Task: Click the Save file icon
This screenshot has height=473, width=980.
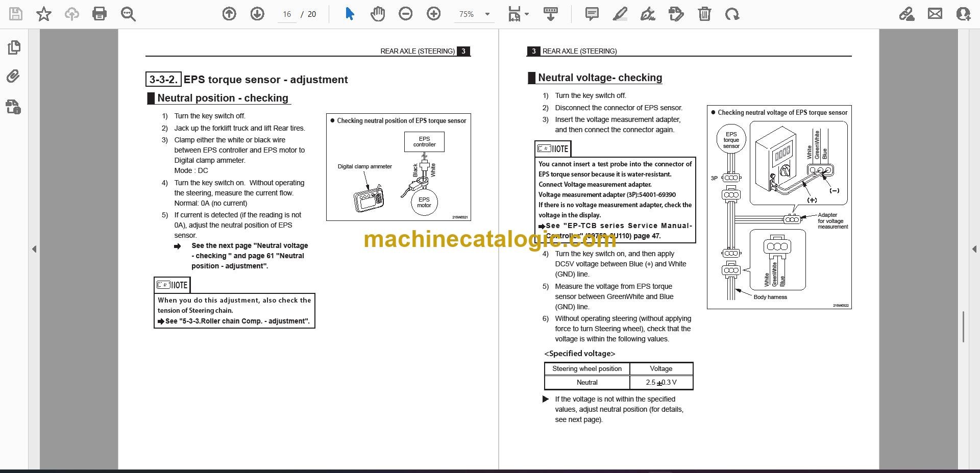Action: coord(16,14)
